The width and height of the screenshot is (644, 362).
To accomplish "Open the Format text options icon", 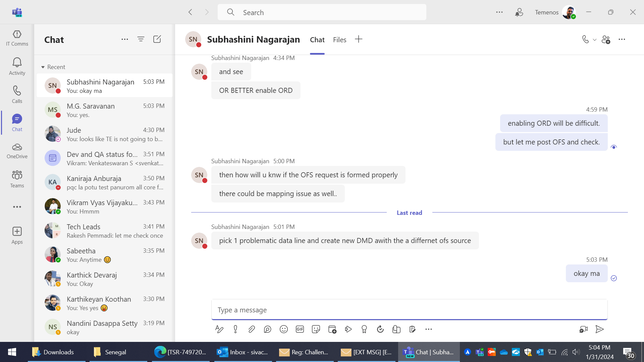I will tap(219, 329).
